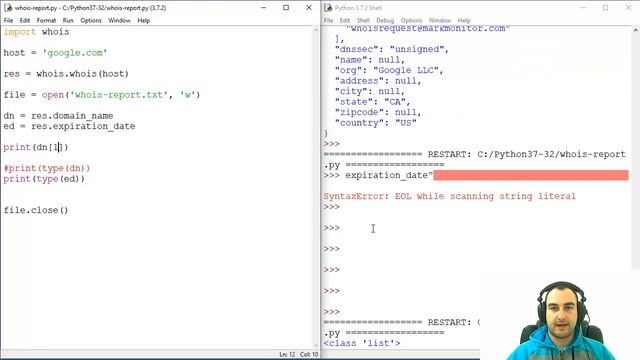Maximize the Python Shell window
Viewport: 640px width, 360px height.
pyautogui.click(x=605, y=8)
